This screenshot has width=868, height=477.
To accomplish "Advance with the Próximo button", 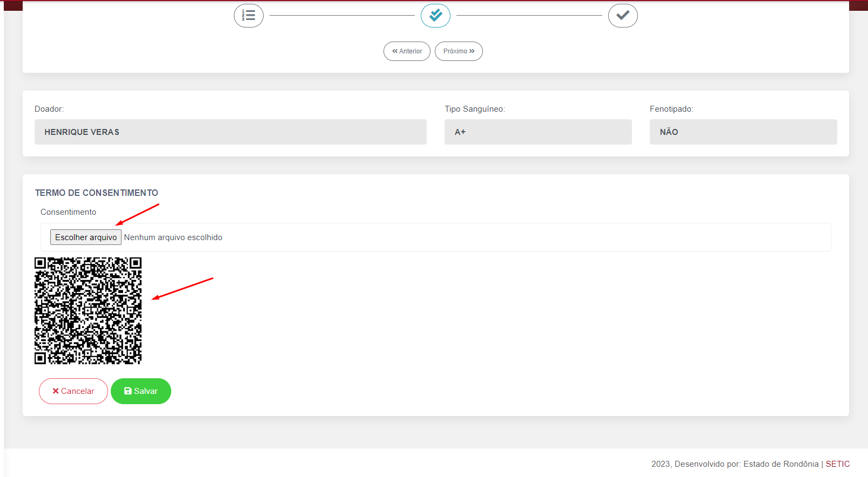I will coord(459,51).
